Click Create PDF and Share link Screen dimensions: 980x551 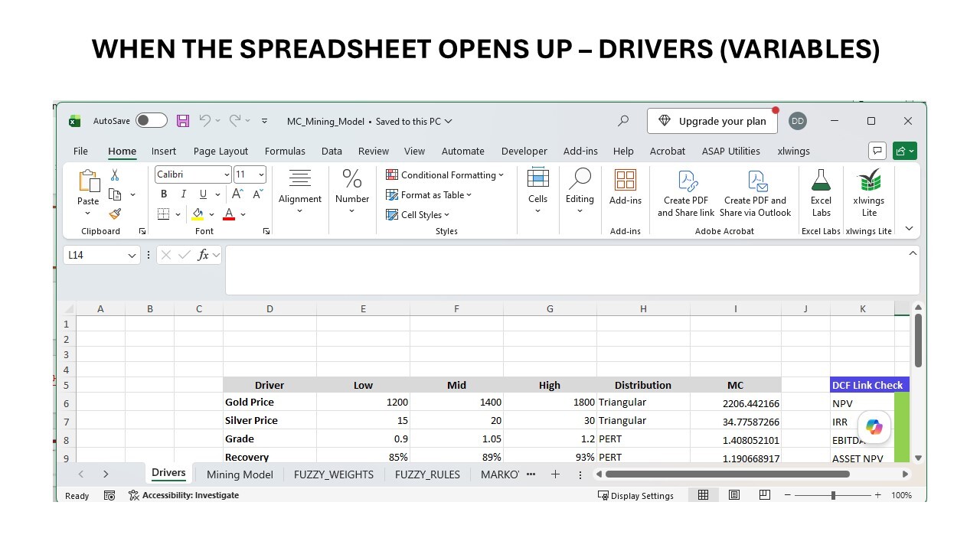click(x=686, y=193)
